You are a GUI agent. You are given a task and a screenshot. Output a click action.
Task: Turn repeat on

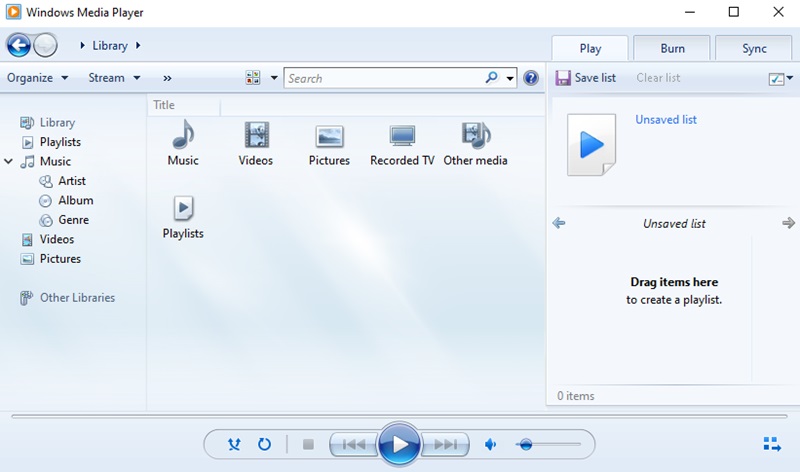pyautogui.click(x=264, y=444)
